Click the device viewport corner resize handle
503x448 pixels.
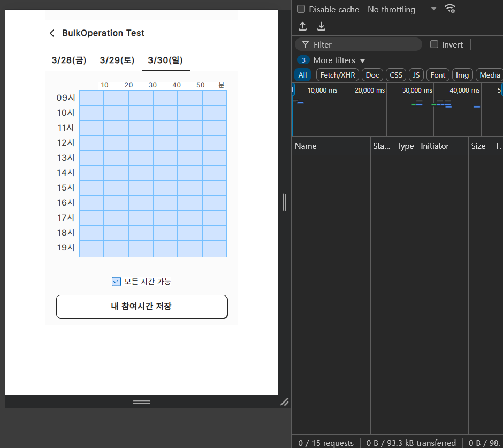284,402
